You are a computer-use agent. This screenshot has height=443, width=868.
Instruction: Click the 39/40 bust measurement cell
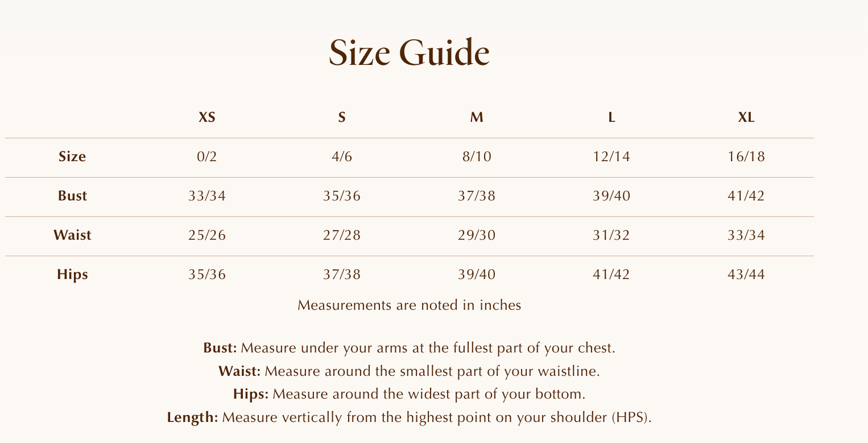[x=611, y=196]
